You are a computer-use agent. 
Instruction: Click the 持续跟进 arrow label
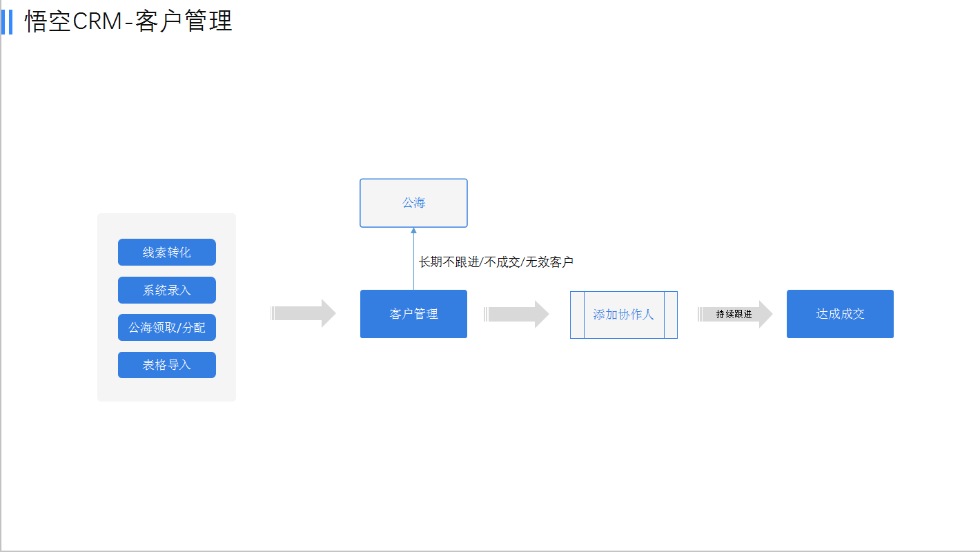(734, 314)
